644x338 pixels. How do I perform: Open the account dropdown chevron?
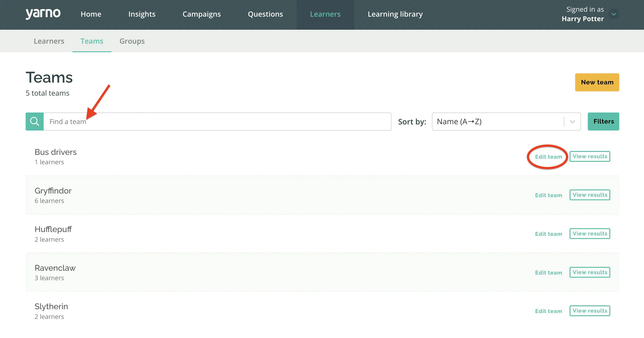tap(614, 14)
